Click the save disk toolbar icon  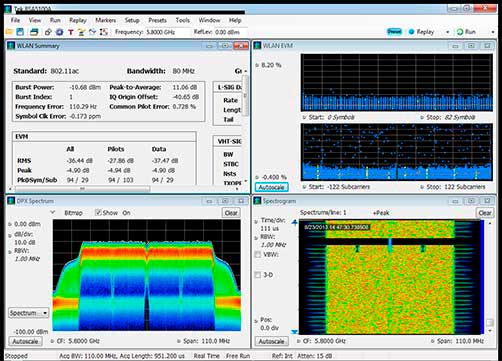[x=20, y=32]
